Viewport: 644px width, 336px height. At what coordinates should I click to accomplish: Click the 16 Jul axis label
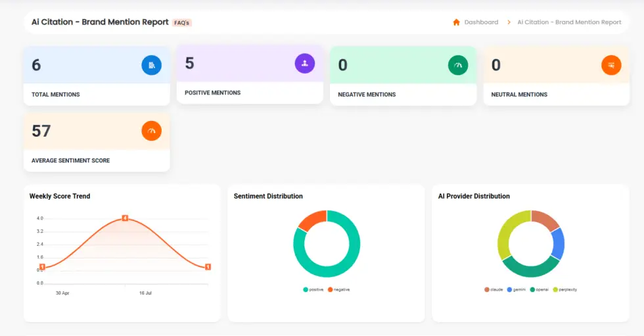pos(145,293)
